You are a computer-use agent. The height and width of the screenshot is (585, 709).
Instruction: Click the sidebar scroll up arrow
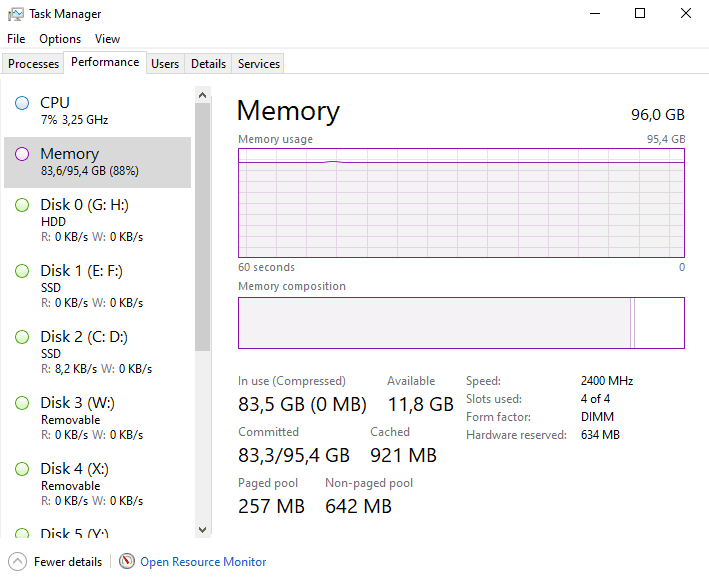click(x=203, y=95)
